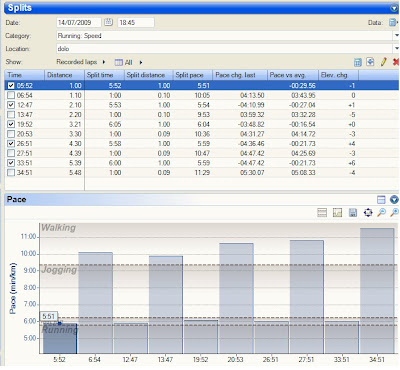Check the 27:51 split checkbox
Viewport: 400px width, 370px height.
point(11,153)
